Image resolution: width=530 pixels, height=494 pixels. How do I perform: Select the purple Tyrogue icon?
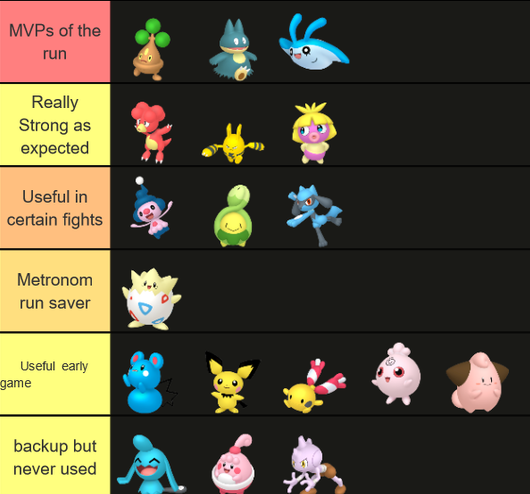point(314,465)
